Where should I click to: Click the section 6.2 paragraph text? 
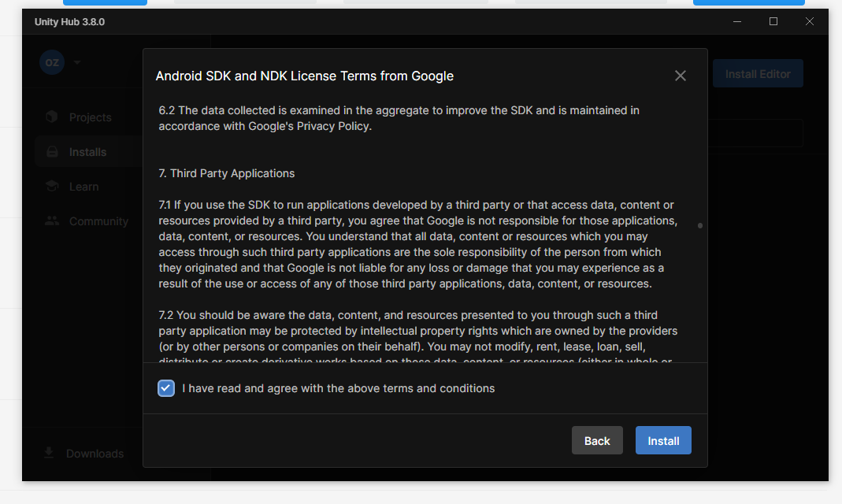click(399, 118)
